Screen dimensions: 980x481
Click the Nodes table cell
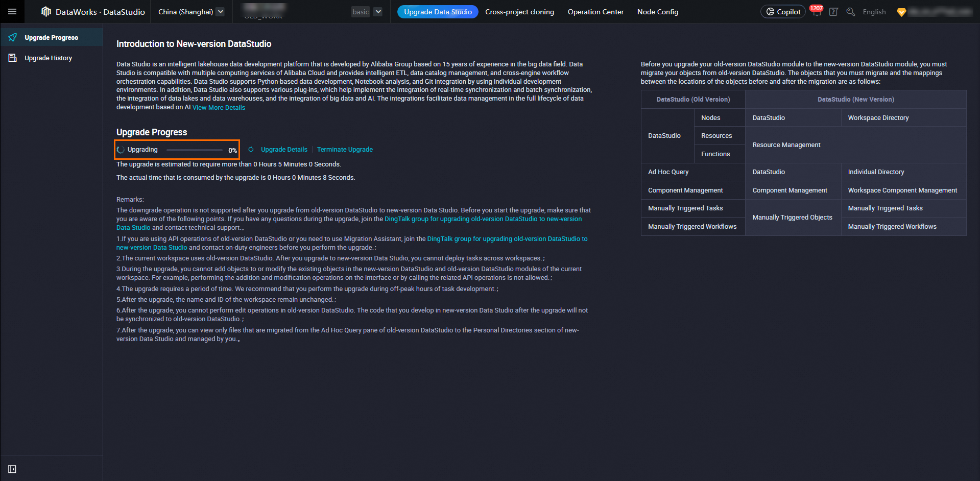[720, 118]
